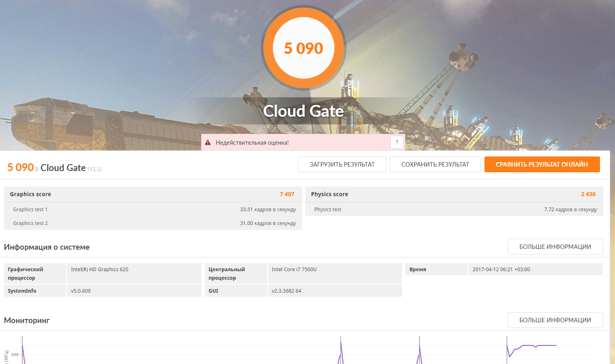Select 31.00 кадров в секунду value
The height and width of the screenshot is (364, 615).
(x=268, y=223)
